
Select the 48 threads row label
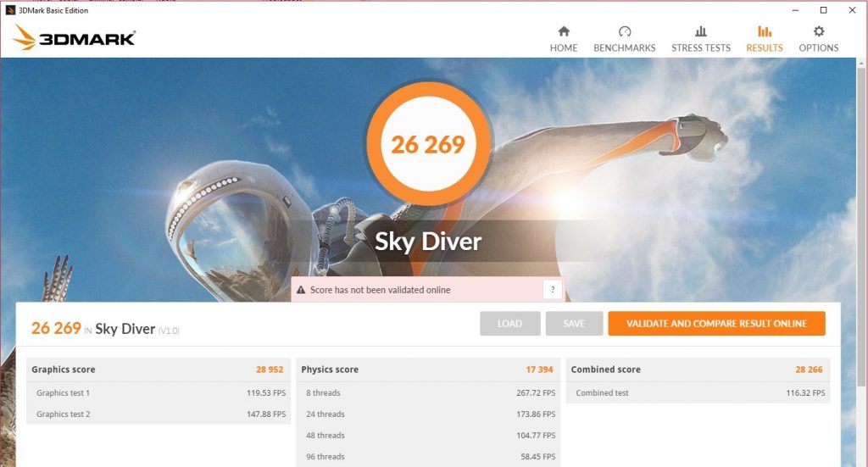click(x=325, y=436)
